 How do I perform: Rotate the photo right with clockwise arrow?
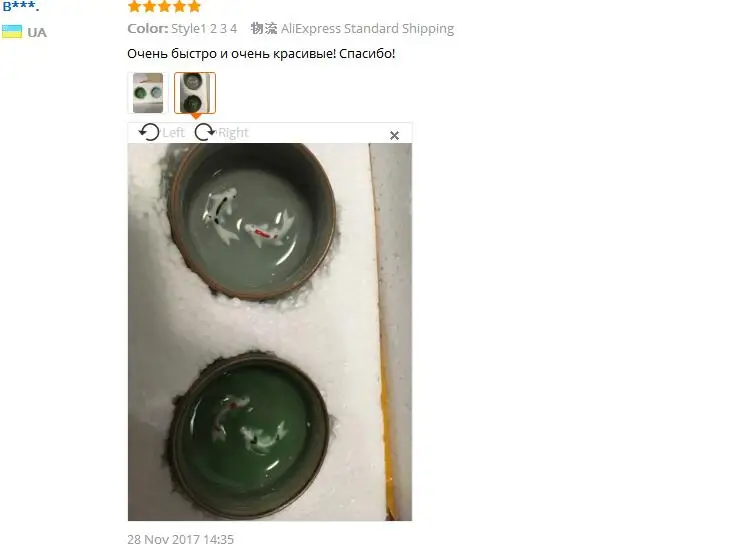205,132
